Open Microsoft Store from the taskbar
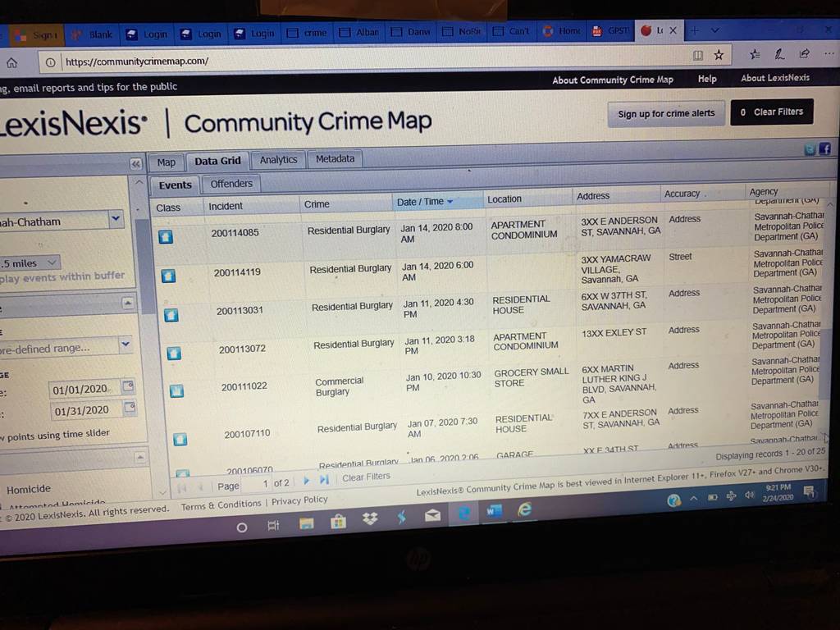 338,521
